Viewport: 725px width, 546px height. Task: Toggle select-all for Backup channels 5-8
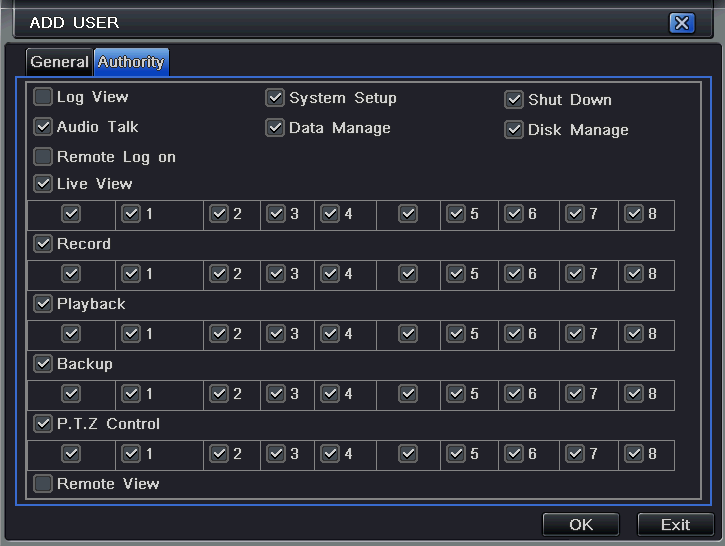[408, 394]
